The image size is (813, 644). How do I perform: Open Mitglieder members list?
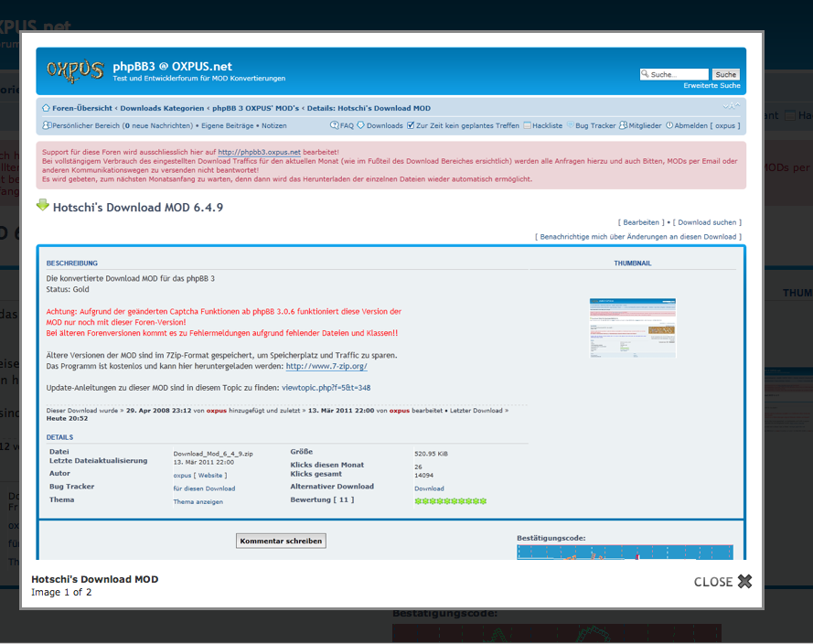pos(623,125)
